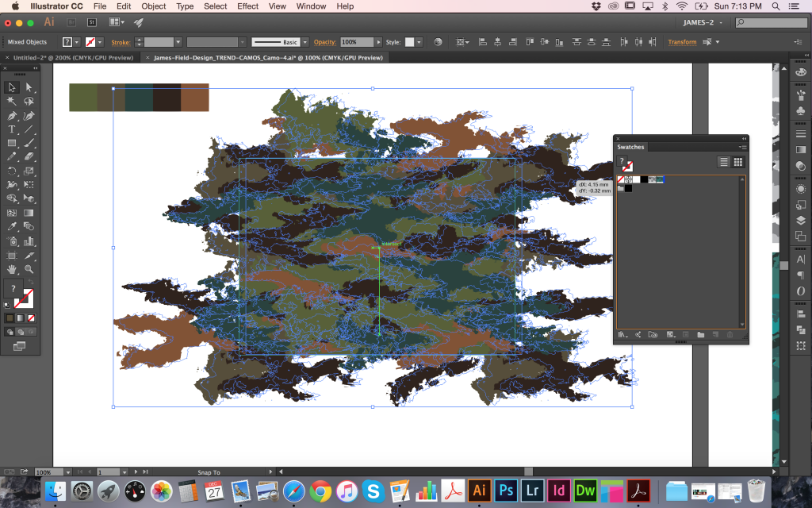This screenshot has height=508, width=812.
Task: Select the black swatch in Swatches panel
Action: point(644,180)
